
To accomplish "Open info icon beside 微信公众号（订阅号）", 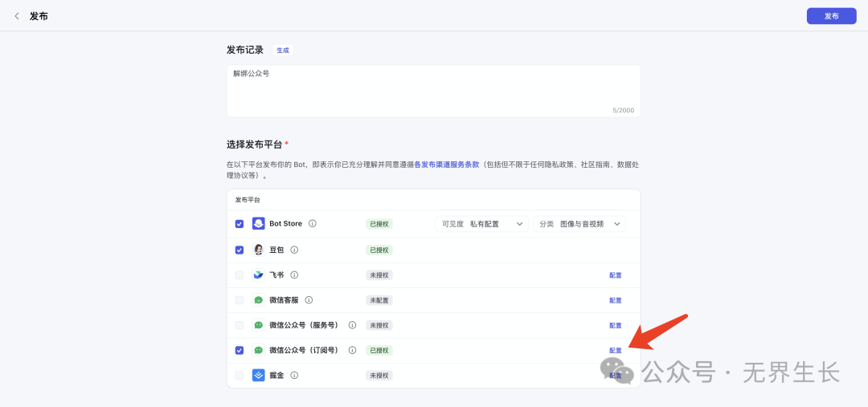I will [x=352, y=350].
